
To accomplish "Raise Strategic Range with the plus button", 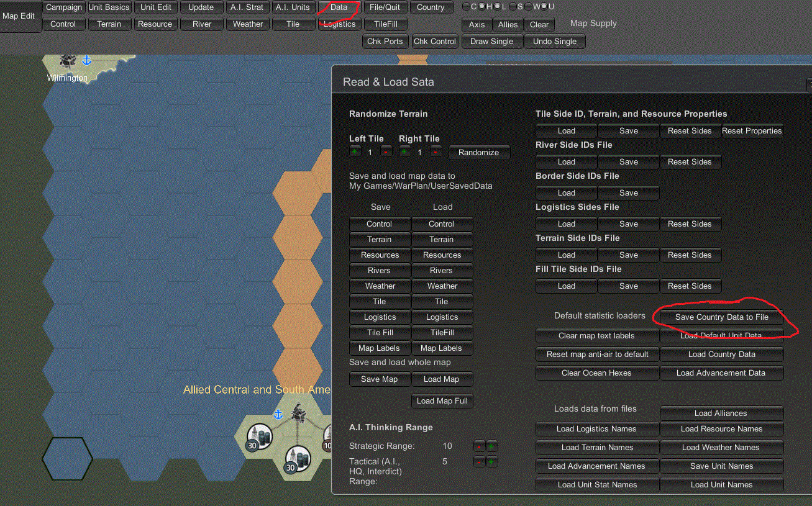I will pyautogui.click(x=491, y=446).
